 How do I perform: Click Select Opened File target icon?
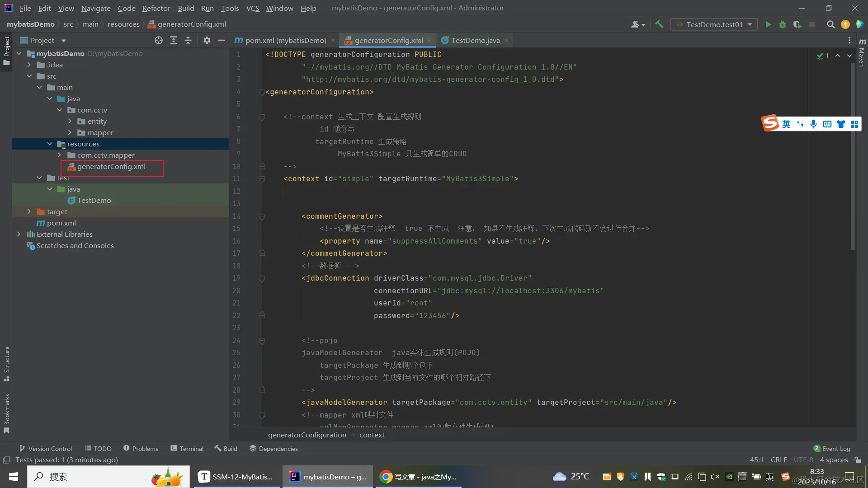159,41
